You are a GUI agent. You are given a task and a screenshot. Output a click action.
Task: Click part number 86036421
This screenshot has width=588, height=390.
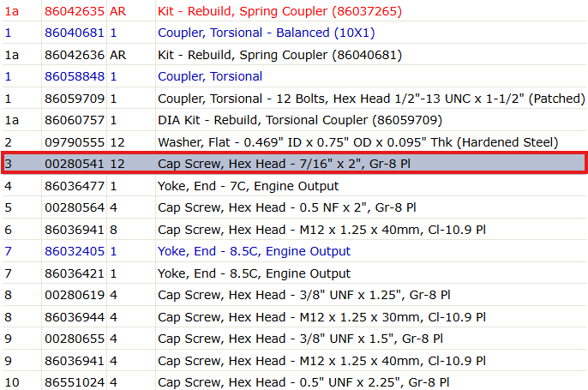click(75, 273)
